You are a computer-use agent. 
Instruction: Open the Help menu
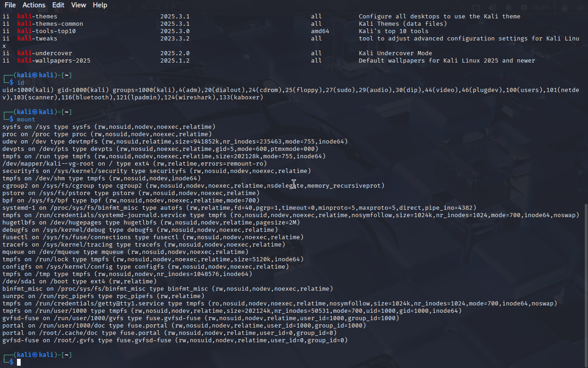pyautogui.click(x=100, y=5)
